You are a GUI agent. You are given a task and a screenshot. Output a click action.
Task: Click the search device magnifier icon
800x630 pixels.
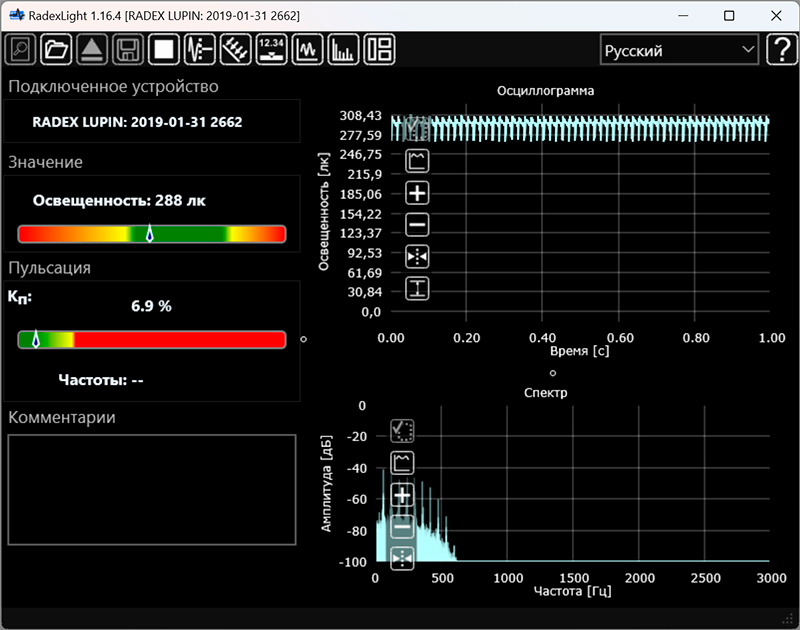(20, 49)
